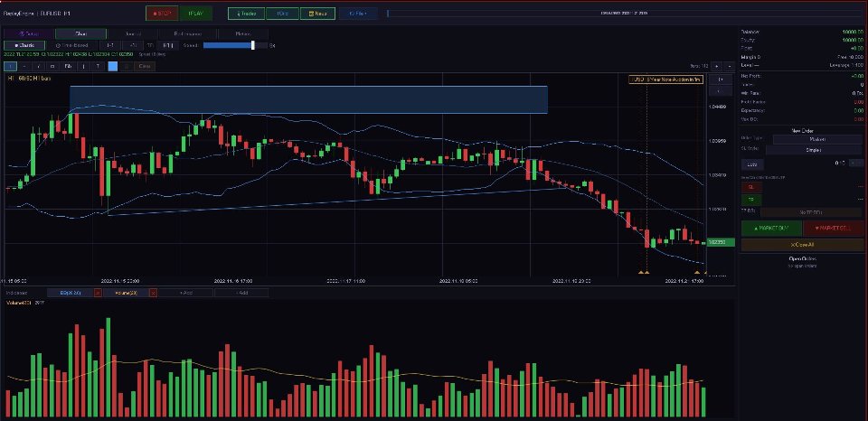
Task: Click the + Add button directly after Volume(20)
Action: point(186,293)
